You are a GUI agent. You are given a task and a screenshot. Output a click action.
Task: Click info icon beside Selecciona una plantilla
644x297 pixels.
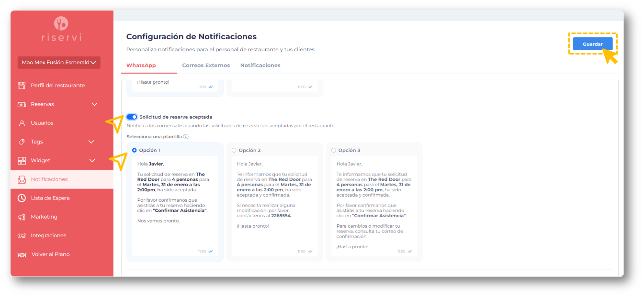[186, 137]
